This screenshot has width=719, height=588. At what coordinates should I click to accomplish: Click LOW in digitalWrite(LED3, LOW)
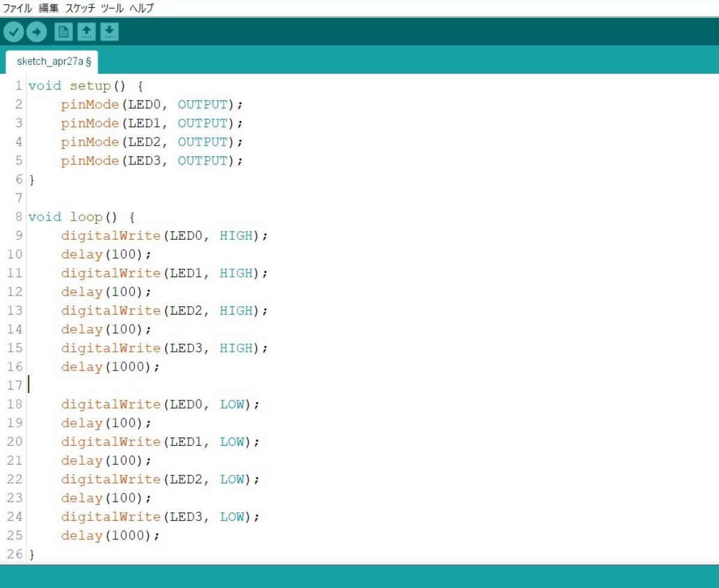(x=232, y=517)
